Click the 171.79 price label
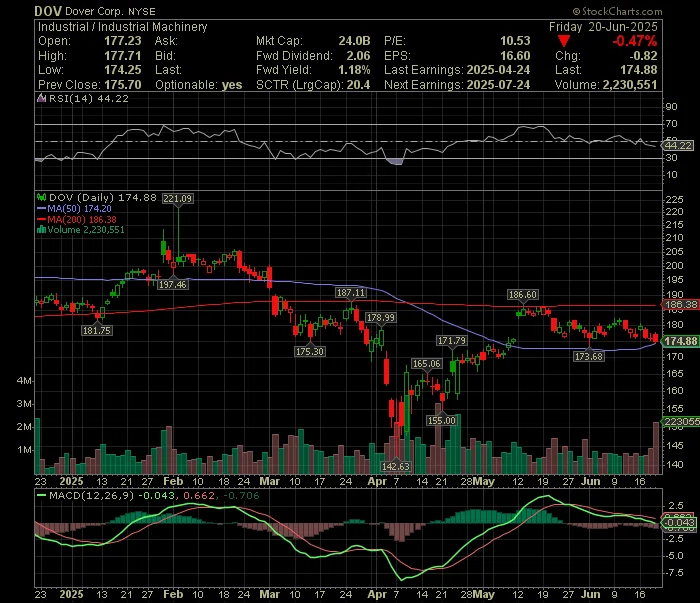700x603 pixels. [452, 341]
